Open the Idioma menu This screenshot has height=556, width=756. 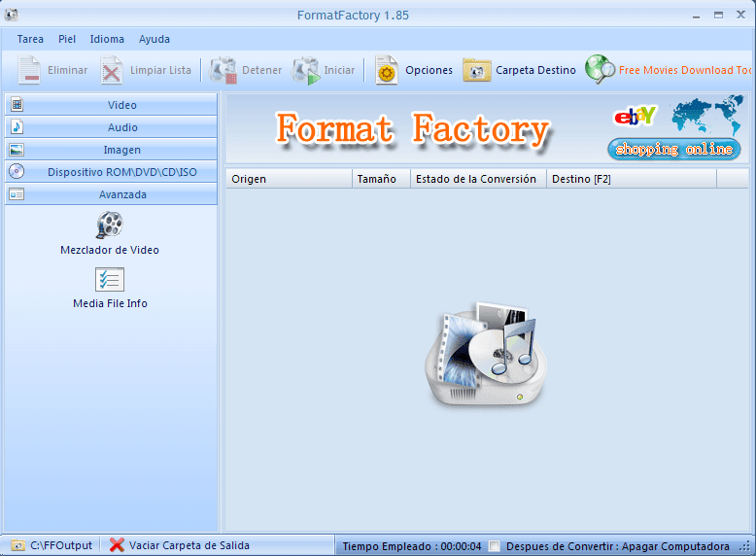point(107,39)
